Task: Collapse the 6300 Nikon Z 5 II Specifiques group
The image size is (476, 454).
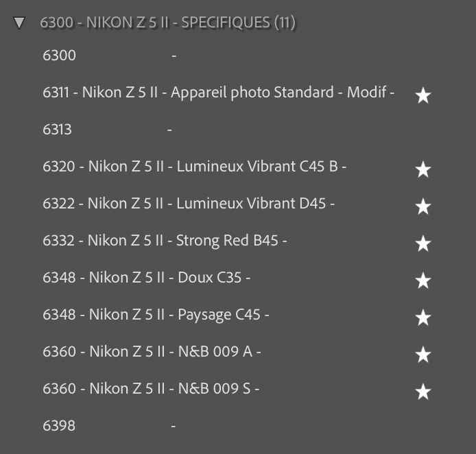Action: click(19, 23)
